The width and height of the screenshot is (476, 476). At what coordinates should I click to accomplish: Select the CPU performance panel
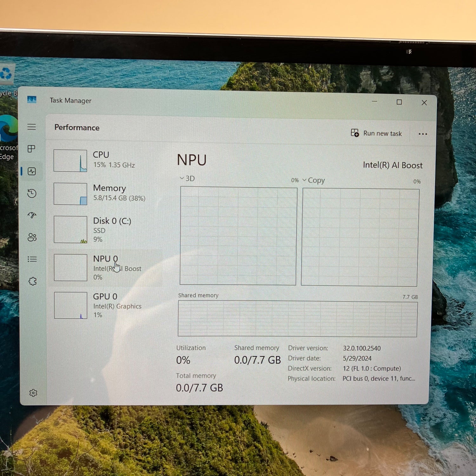point(95,160)
